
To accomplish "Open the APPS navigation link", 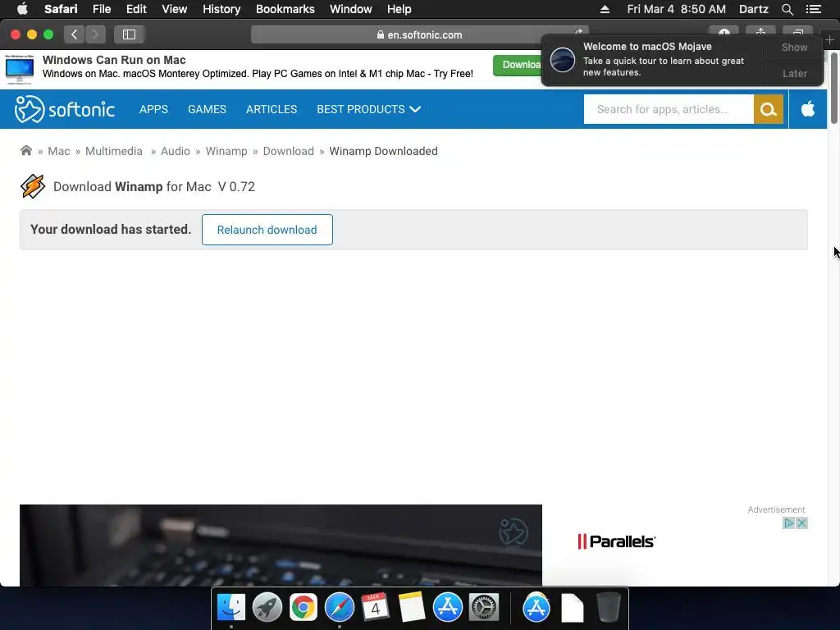I will pos(153,109).
